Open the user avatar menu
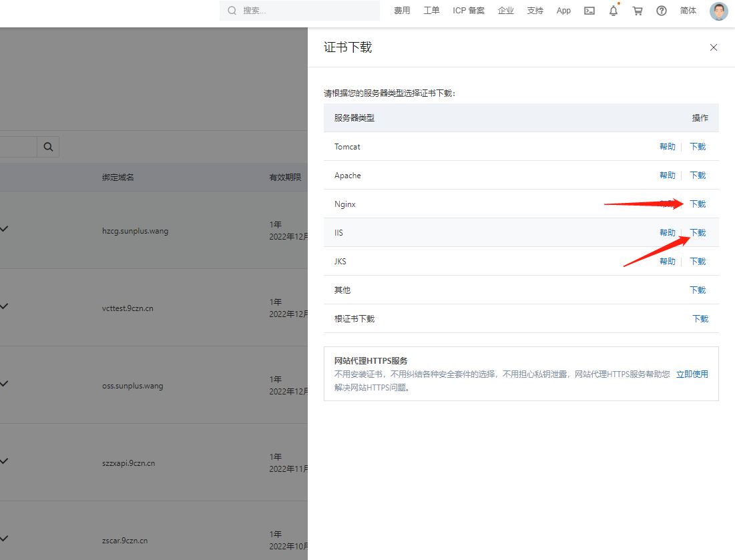The height and width of the screenshot is (560, 735). tap(718, 11)
